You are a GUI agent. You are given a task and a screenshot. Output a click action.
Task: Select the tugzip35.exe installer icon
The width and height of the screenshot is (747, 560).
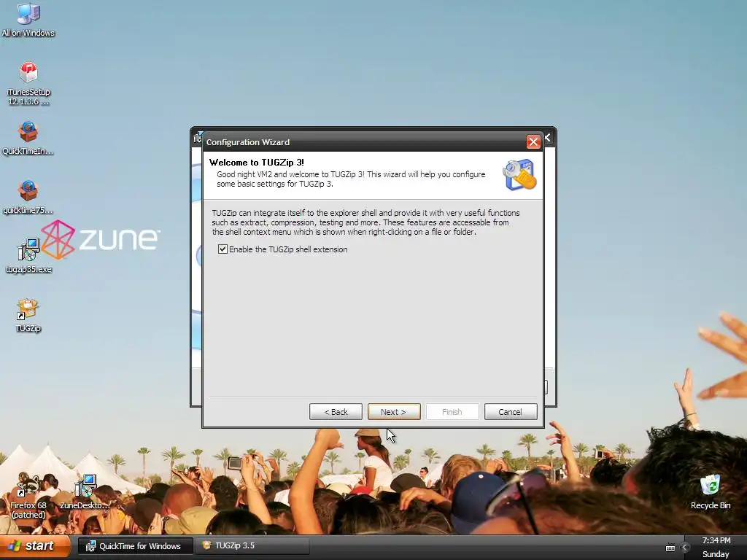point(28,256)
